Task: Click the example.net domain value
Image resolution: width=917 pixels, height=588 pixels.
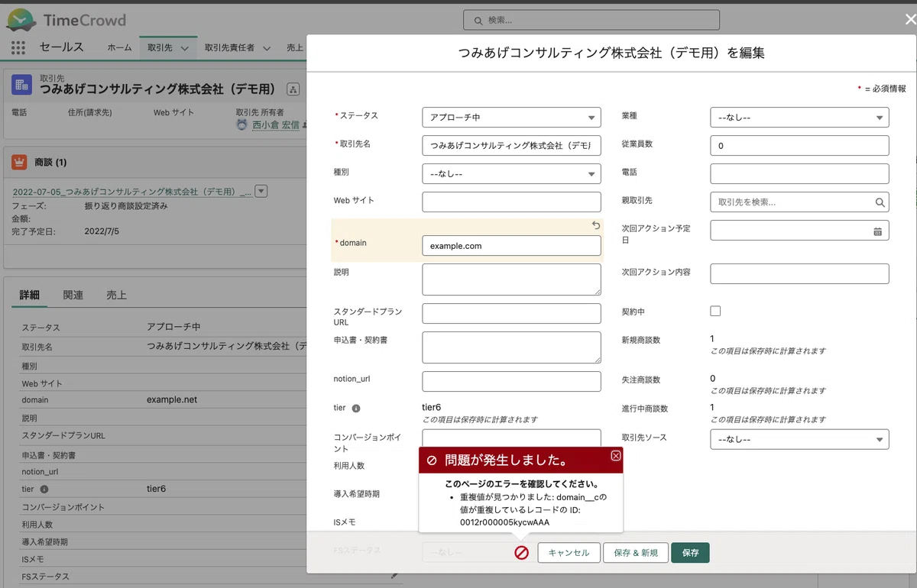Action: 172,399
